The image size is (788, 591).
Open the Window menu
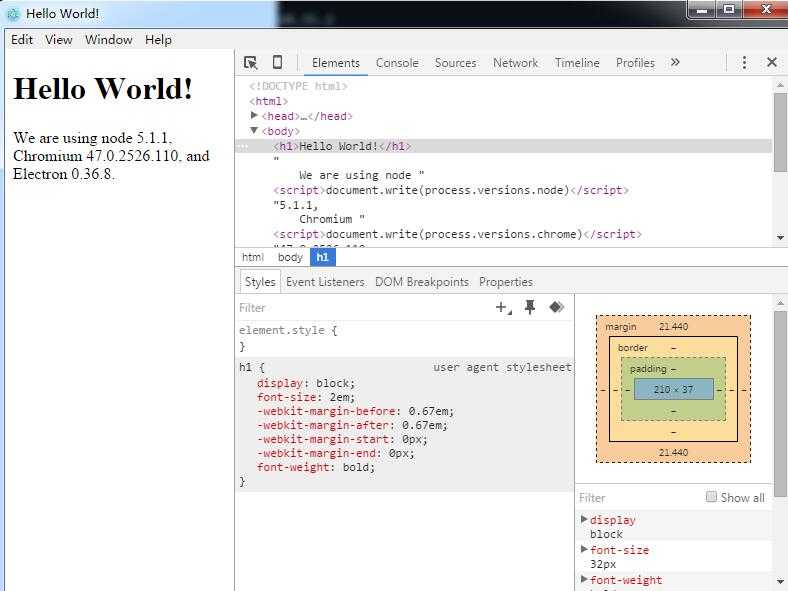pyautogui.click(x=109, y=40)
